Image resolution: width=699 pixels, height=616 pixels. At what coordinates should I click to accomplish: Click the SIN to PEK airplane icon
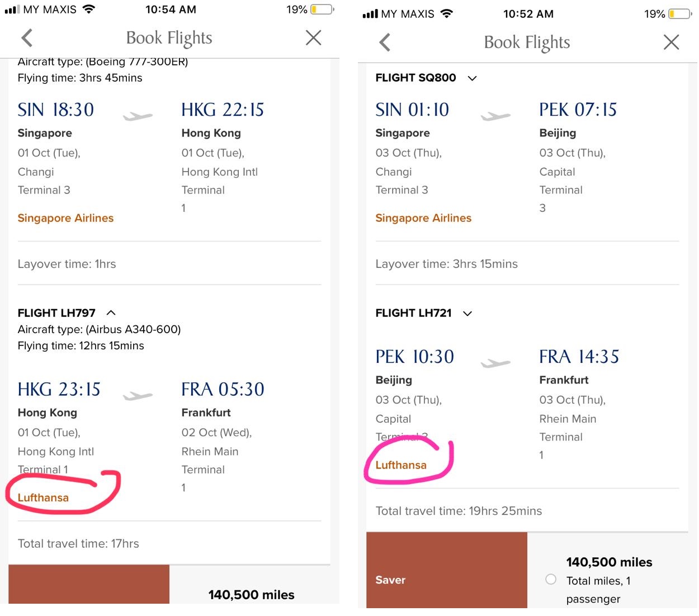pos(495,116)
